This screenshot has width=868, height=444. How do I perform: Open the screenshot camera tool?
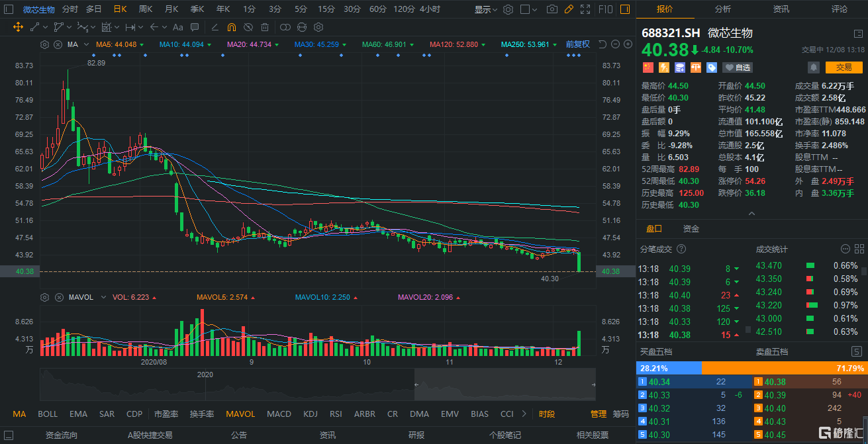click(x=552, y=9)
